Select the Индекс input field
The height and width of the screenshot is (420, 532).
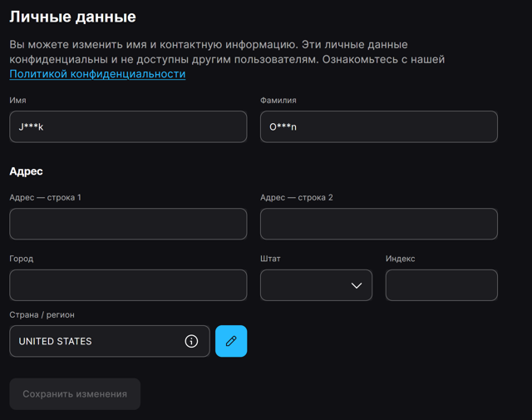pos(441,285)
